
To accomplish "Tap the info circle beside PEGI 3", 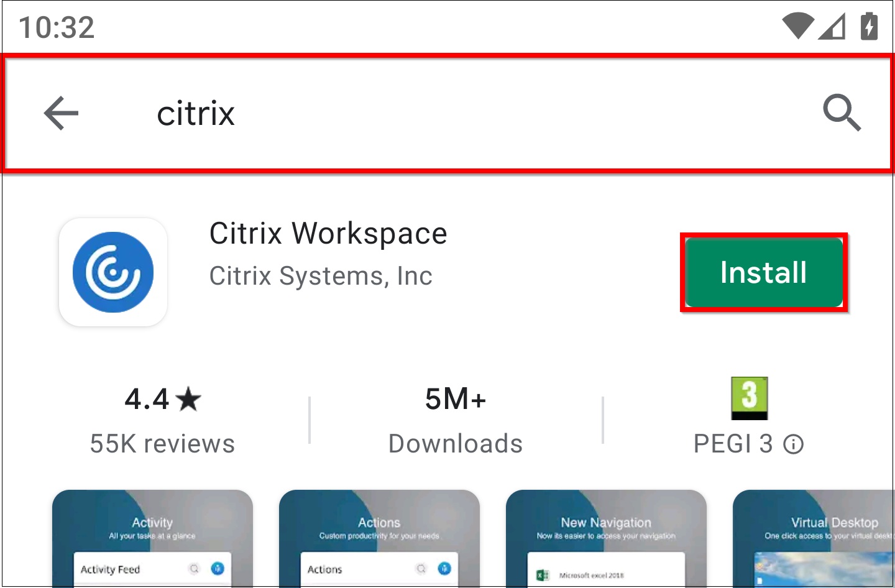I will tap(794, 444).
